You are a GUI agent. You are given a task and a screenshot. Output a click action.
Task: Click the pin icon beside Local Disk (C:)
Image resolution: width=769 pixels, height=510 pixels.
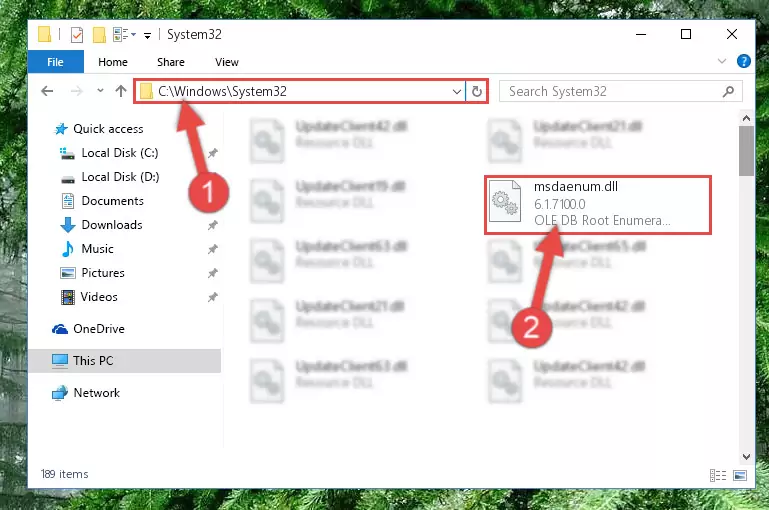[x=212, y=153]
